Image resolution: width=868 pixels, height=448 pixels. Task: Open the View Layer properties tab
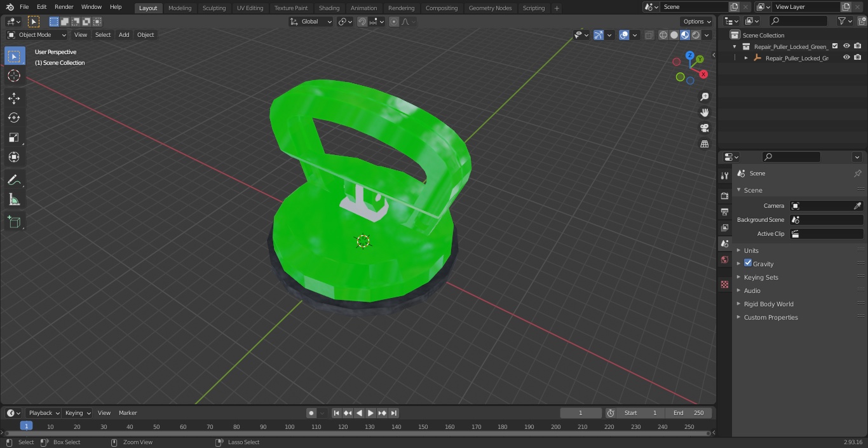(x=724, y=227)
